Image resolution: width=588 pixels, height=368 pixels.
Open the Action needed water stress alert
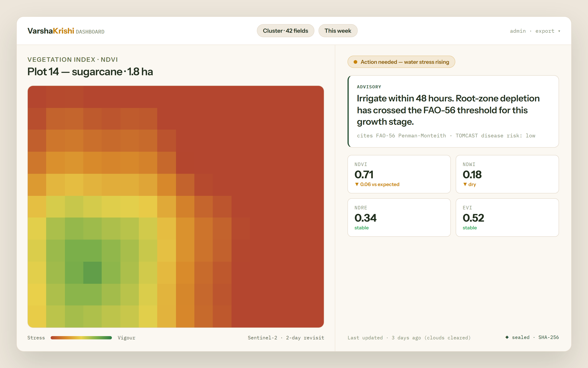[401, 62]
